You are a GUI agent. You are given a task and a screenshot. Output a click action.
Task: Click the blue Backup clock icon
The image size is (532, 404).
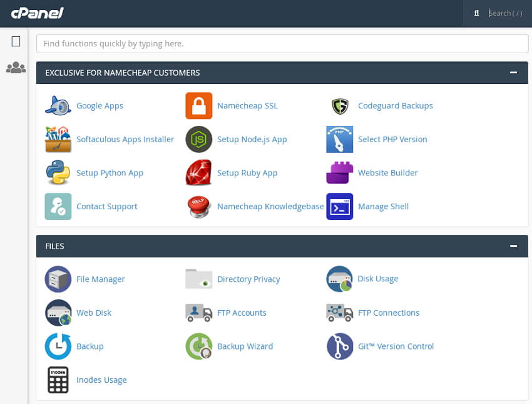click(x=58, y=346)
